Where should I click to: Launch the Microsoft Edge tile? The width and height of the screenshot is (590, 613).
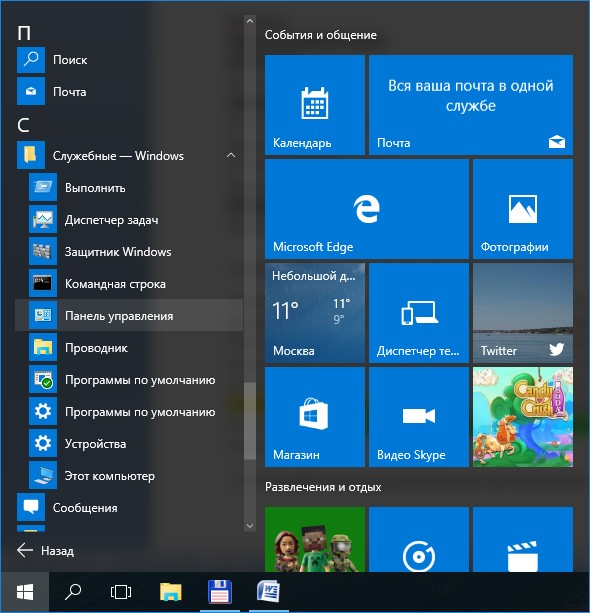(367, 209)
